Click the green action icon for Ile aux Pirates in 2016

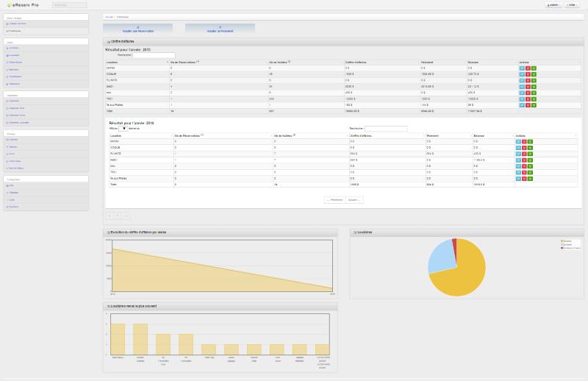[530, 178]
